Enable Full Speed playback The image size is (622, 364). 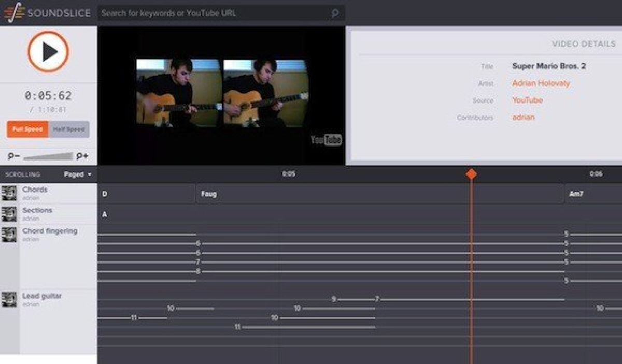coord(27,129)
